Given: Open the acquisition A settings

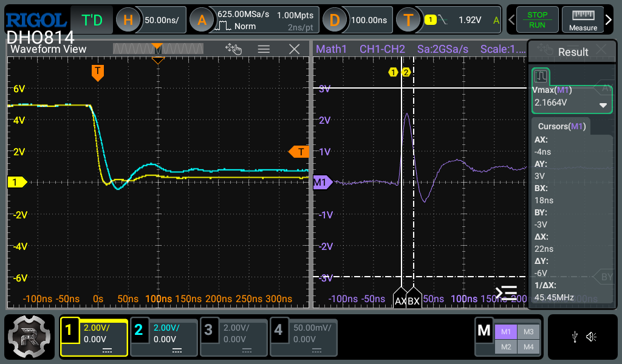Looking at the screenshot, I should (x=202, y=20).
